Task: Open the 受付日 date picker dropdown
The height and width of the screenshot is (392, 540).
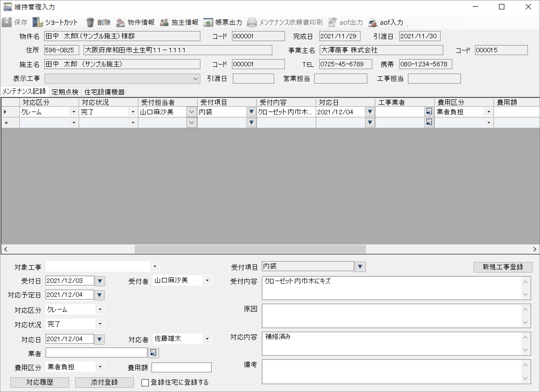Action: click(x=100, y=281)
